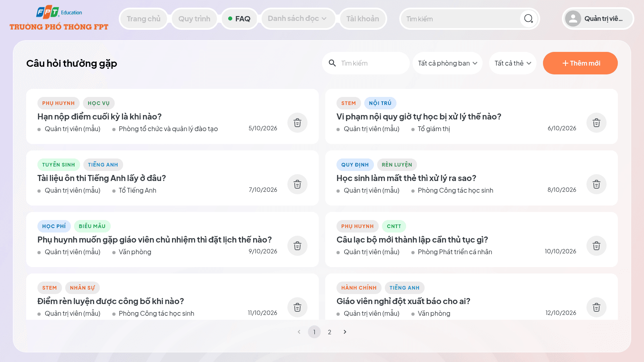Delete the "Giáo viên nghỉ đột xuất" question
This screenshot has height=362, width=644.
click(597, 307)
